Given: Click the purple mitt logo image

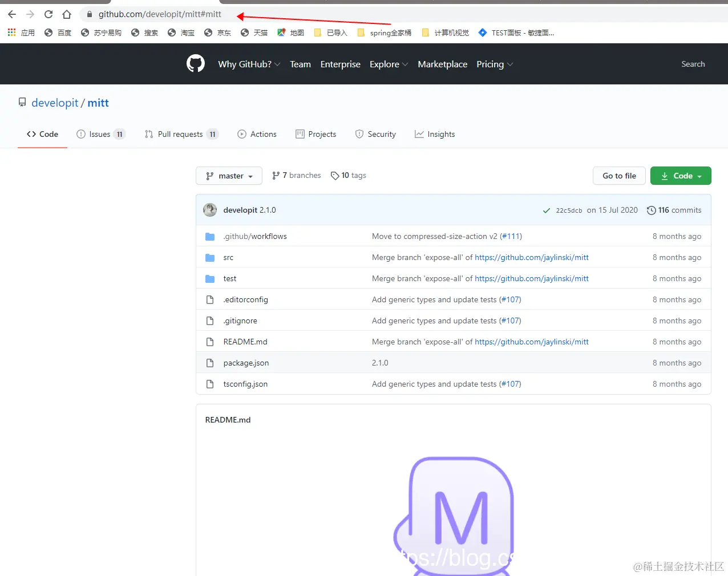Looking at the screenshot, I should click(x=454, y=516).
